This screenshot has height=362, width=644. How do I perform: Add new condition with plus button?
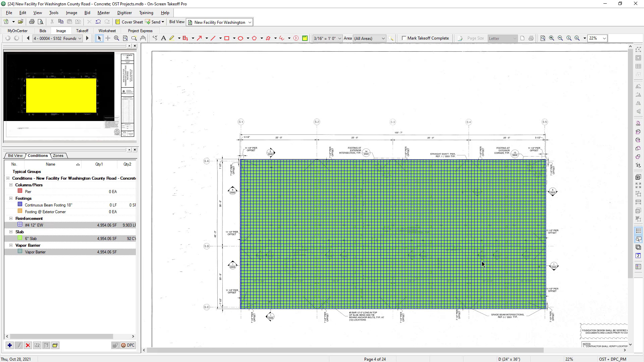point(9,345)
